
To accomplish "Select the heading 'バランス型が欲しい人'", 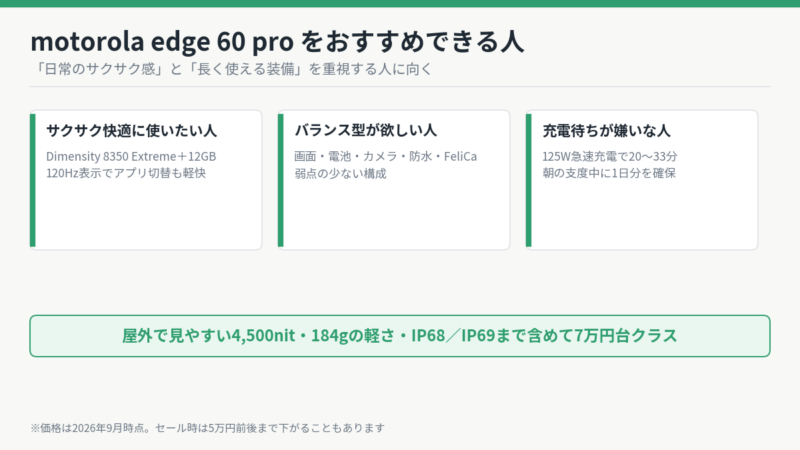I will [x=365, y=131].
